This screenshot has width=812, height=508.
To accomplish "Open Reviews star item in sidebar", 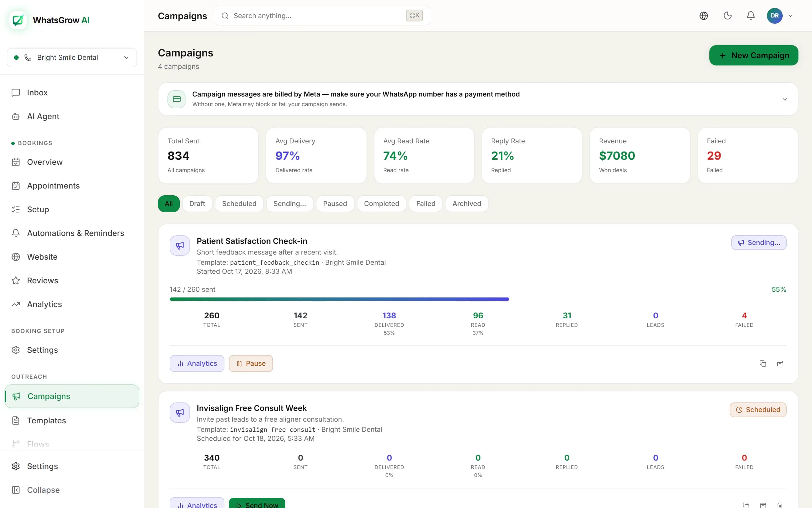I will (x=72, y=281).
